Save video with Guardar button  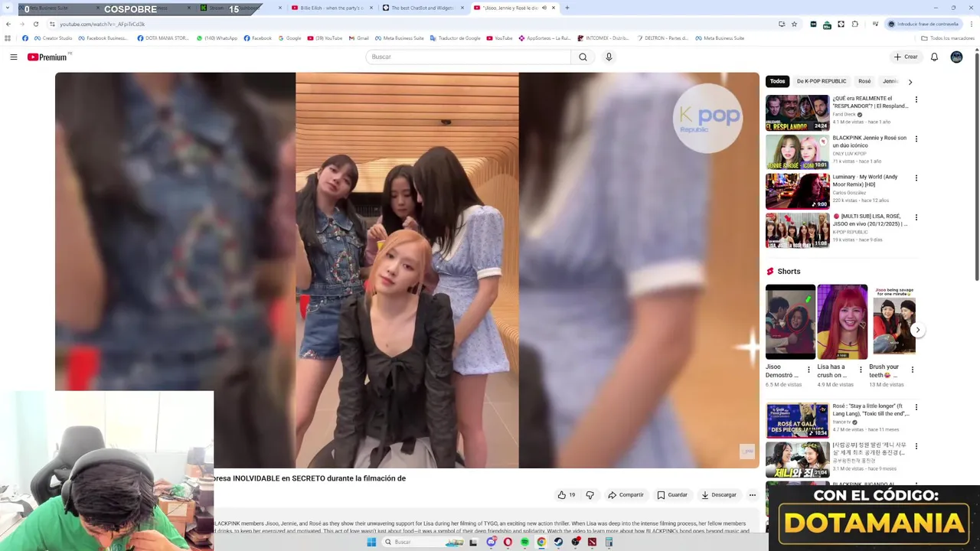coord(672,495)
